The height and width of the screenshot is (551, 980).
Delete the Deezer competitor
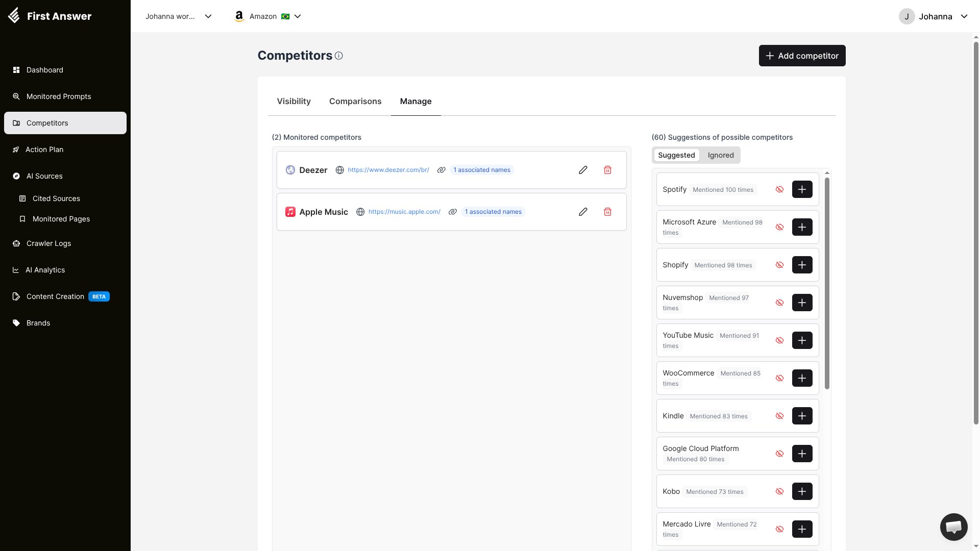point(607,170)
